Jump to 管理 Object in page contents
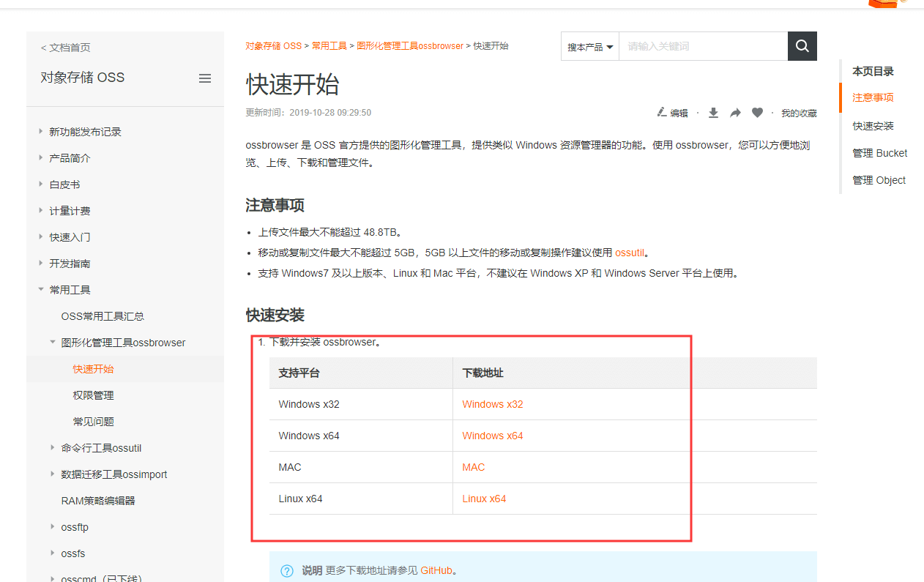 [x=879, y=180]
